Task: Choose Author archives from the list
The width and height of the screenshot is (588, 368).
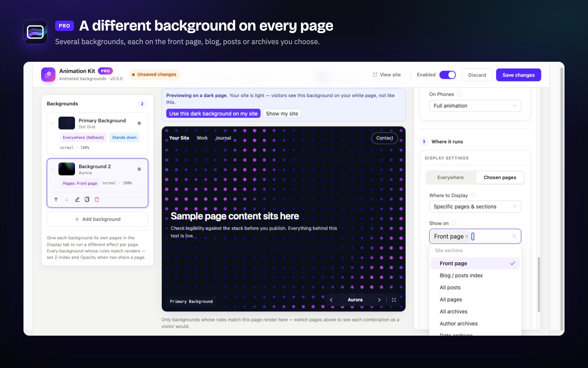Action: click(x=475, y=324)
